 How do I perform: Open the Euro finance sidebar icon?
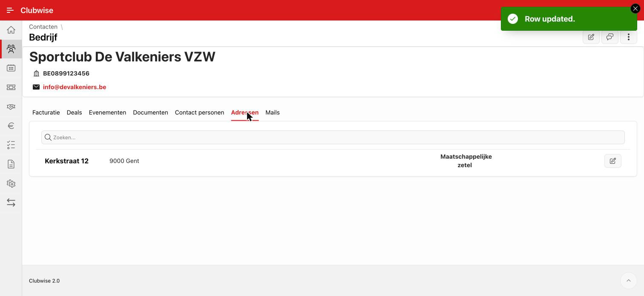[x=11, y=126]
